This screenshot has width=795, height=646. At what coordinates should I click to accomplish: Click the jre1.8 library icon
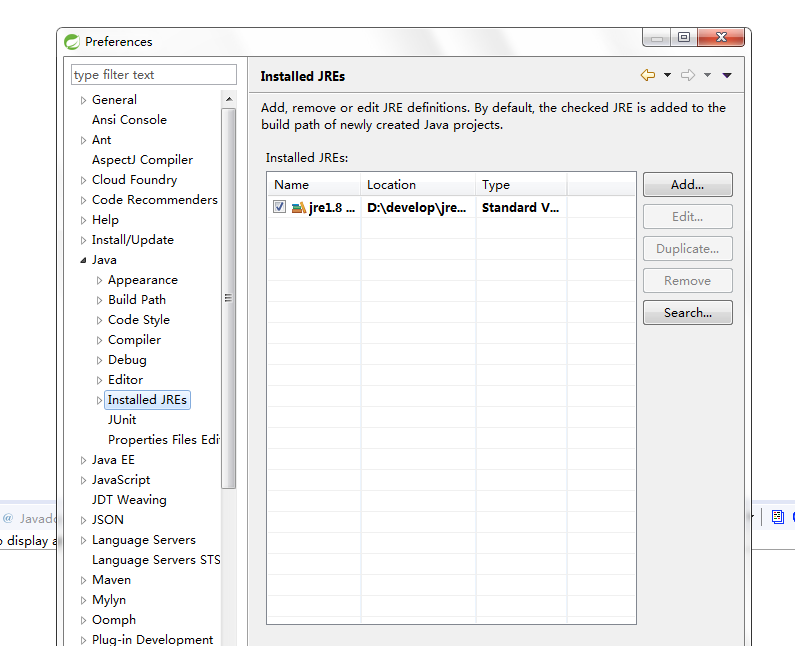click(299, 207)
